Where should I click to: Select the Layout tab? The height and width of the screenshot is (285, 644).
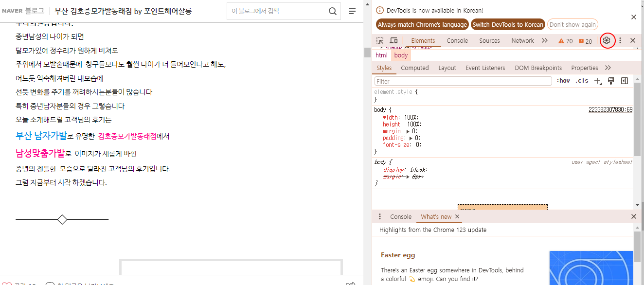447,68
